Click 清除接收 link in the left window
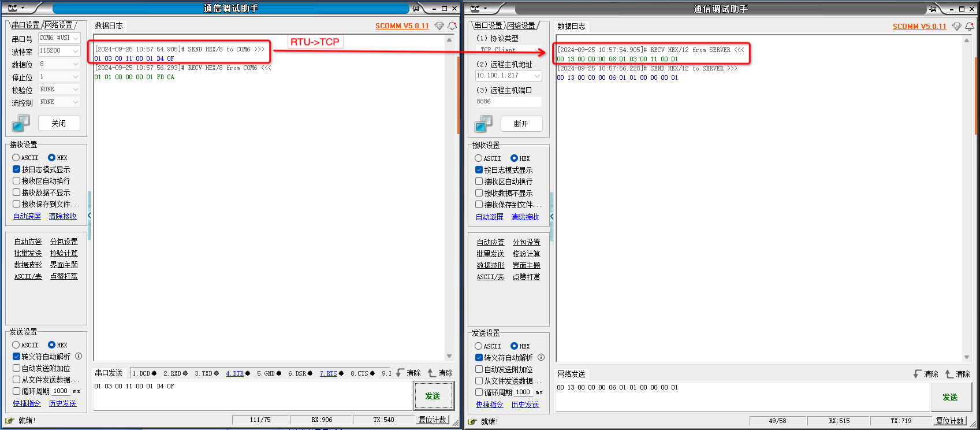980x430 pixels. tap(62, 216)
